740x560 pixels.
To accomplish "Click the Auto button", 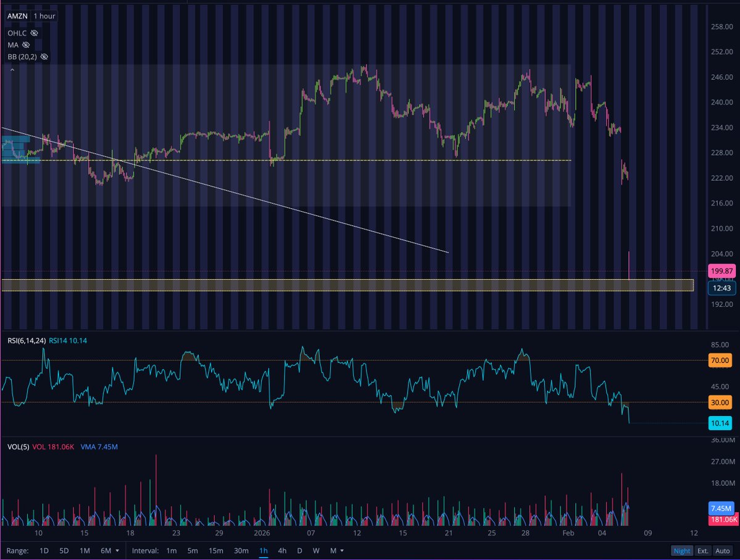I will tap(723, 550).
